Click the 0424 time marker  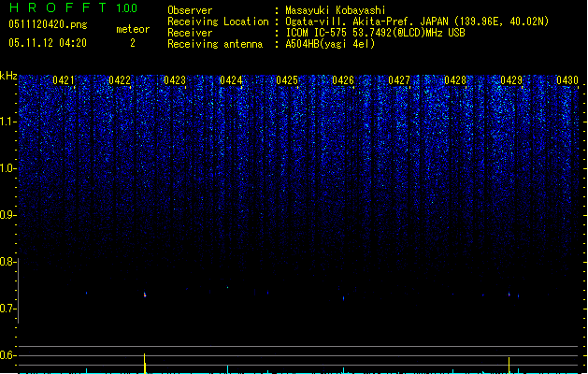pyautogui.click(x=231, y=80)
